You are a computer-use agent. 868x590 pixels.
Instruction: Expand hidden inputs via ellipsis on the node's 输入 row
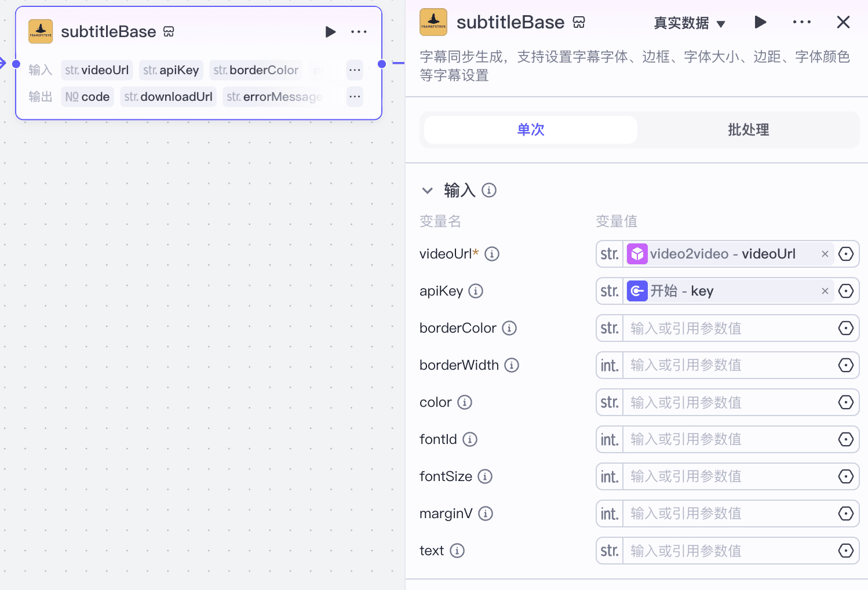pos(354,70)
